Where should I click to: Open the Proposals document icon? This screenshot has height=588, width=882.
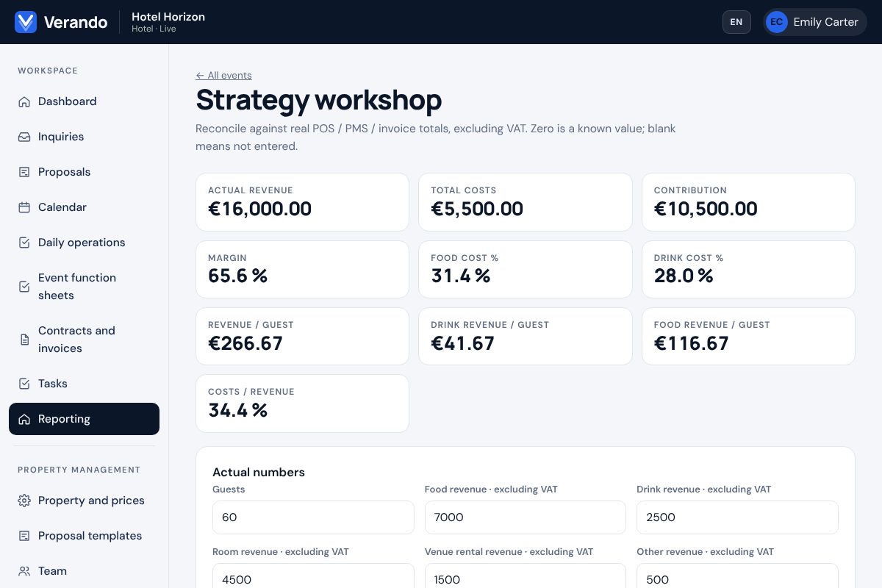24,172
